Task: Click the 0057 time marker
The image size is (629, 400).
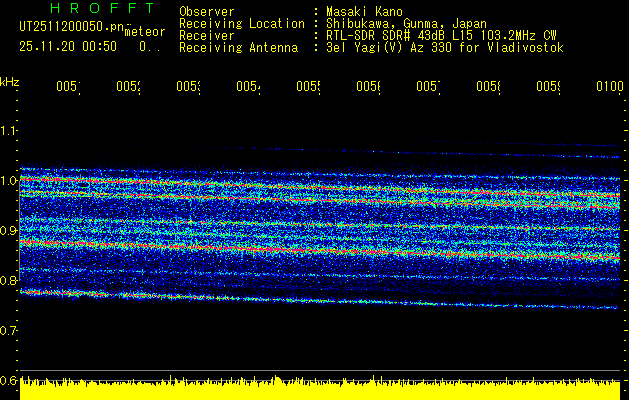Action: coord(428,86)
